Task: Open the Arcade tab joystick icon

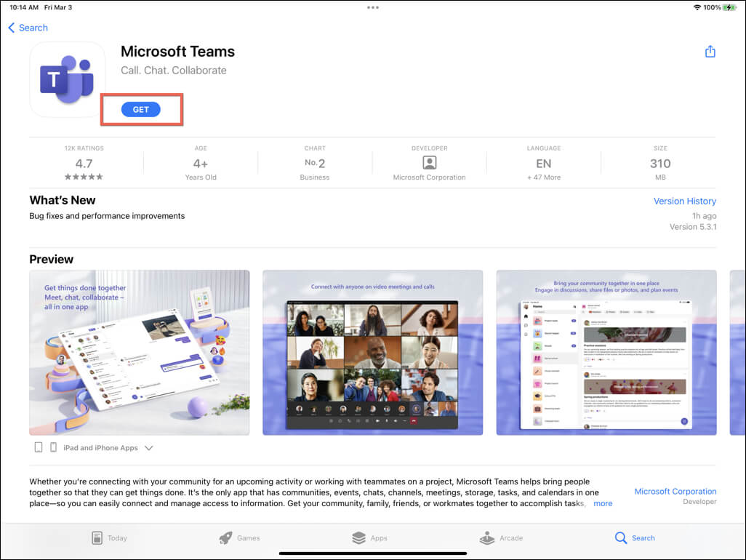Action: (486, 537)
